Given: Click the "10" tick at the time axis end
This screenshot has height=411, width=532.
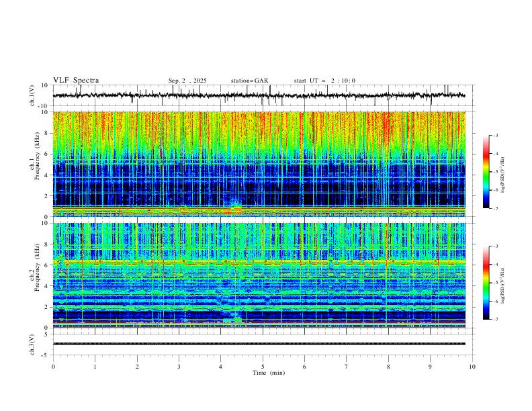Looking at the screenshot, I should [472, 367].
